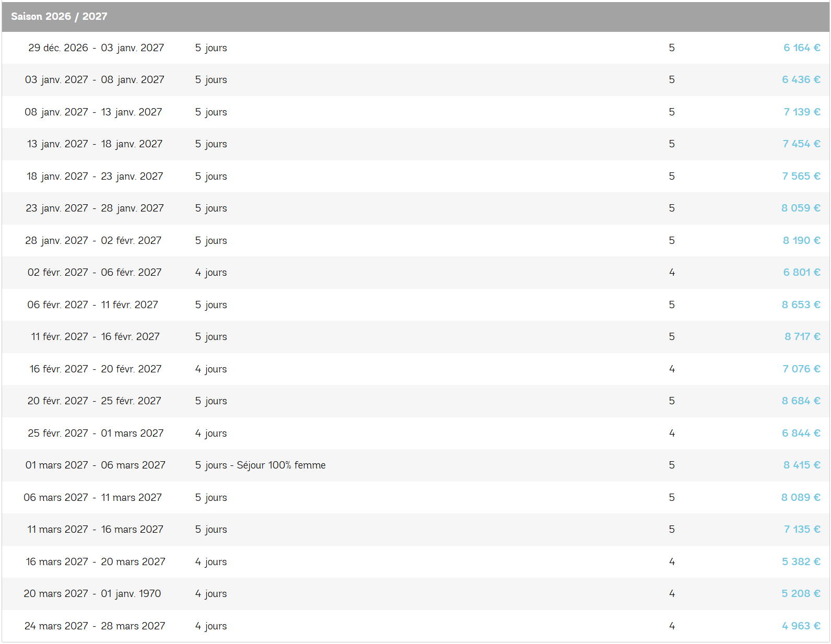831x644 pixels.
Task: Open the 5 382 € price link
Action: (x=801, y=562)
